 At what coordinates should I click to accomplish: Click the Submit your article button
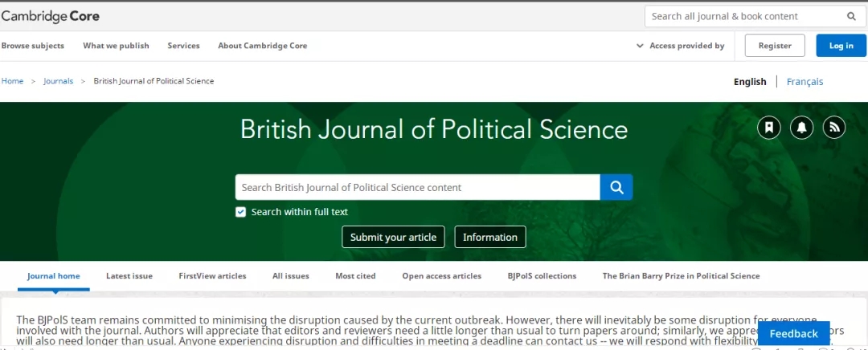click(393, 237)
